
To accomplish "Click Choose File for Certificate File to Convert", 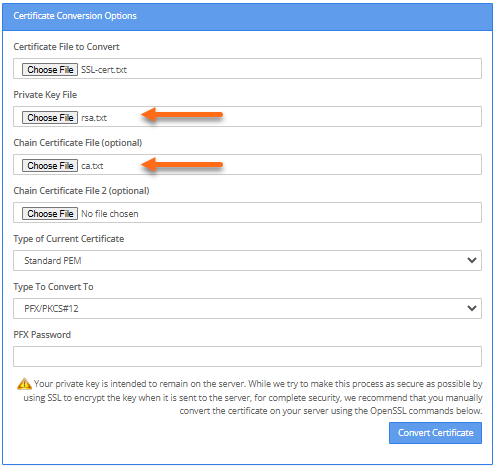I will (x=50, y=69).
